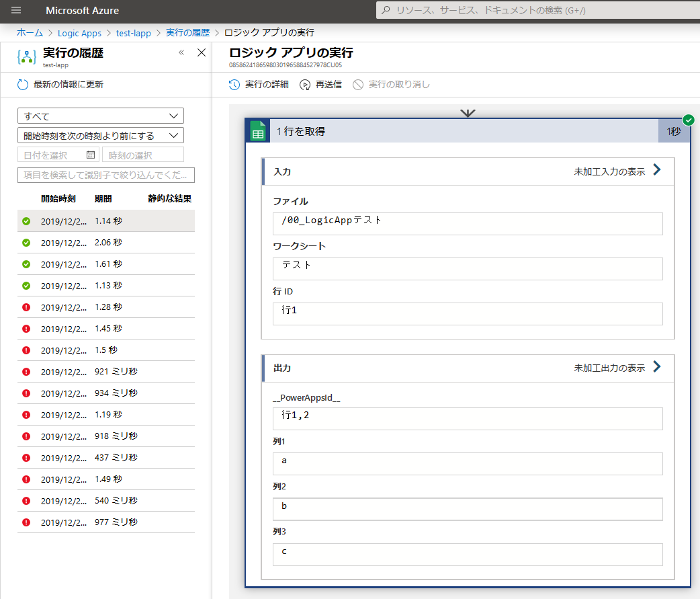
Task: Click the green success badge on the action card
Action: click(x=689, y=120)
